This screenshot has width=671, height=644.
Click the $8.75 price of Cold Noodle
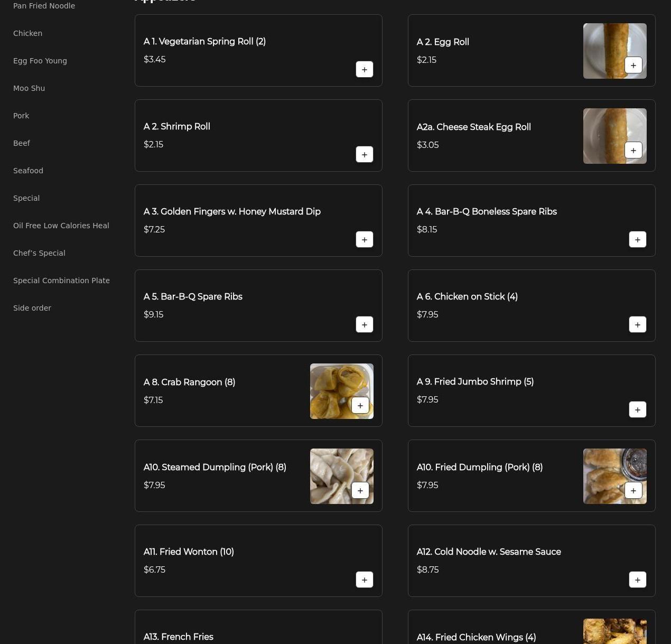428,570
